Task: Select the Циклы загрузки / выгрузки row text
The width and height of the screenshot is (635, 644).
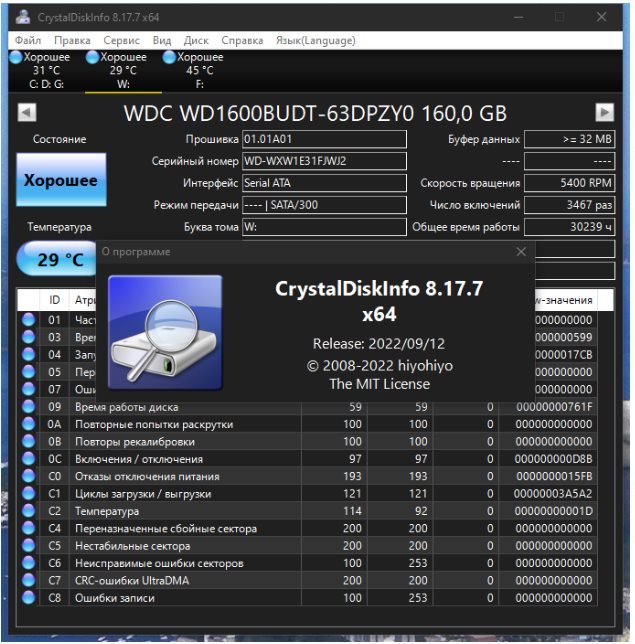Action: click(143, 494)
